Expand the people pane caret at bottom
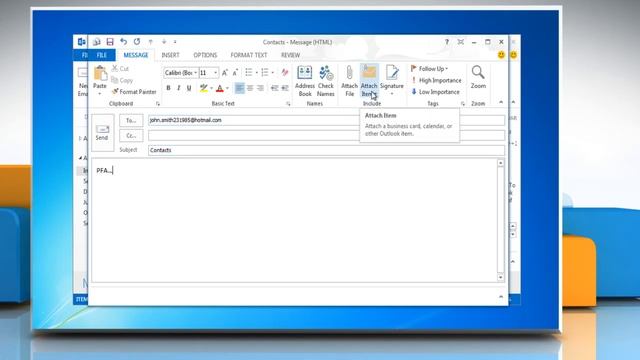The width and height of the screenshot is (640, 360). (501, 296)
